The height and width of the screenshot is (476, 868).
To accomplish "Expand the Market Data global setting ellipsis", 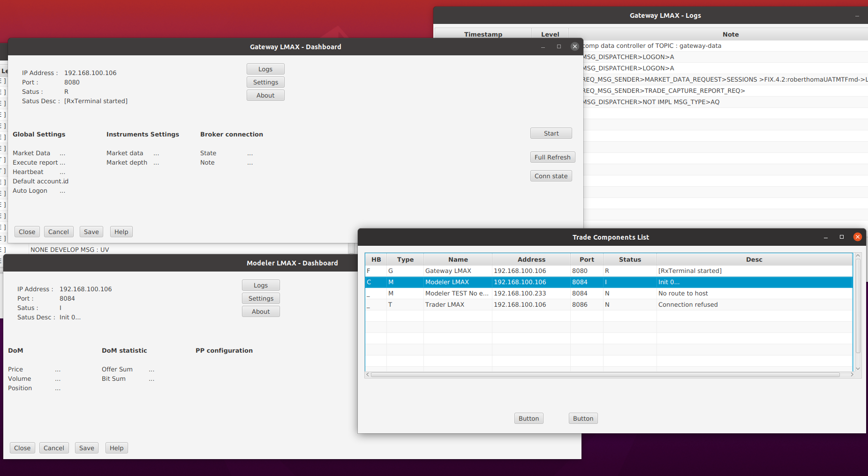I will pyautogui.click(x=62, y=153).
